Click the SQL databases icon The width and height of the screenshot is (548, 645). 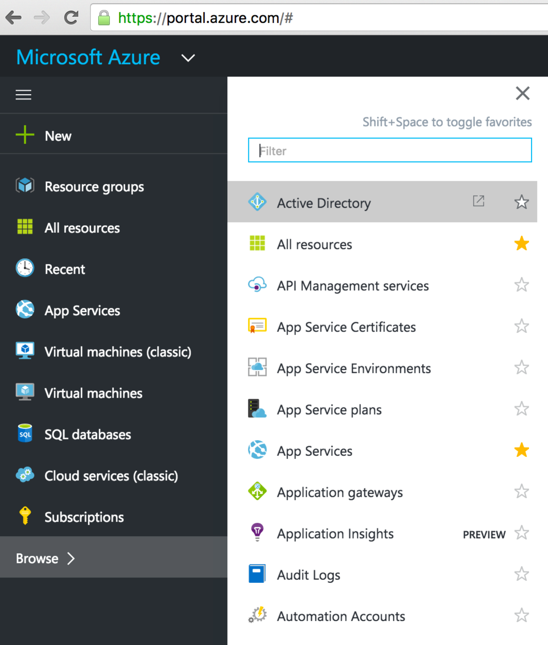(x=25, y=433)
